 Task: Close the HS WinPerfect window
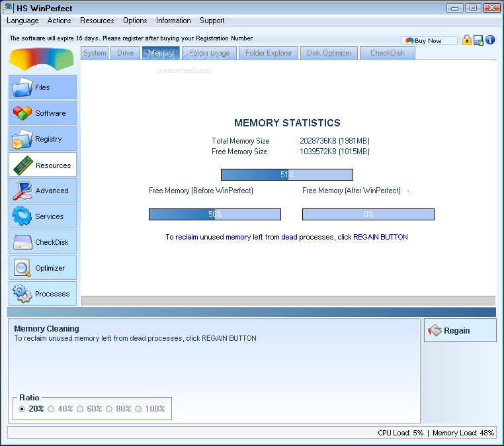[x=492, y=8]
